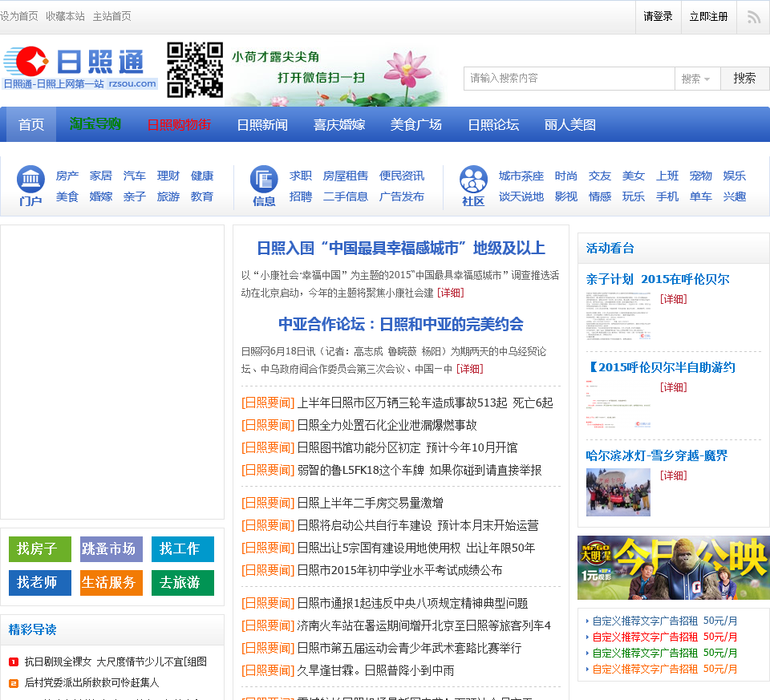The height and width of the screenshot is (700, 770).
Task: Open news 久旱逢甘霖 日照普降小到中雨
Action: [x=375, y=671]
